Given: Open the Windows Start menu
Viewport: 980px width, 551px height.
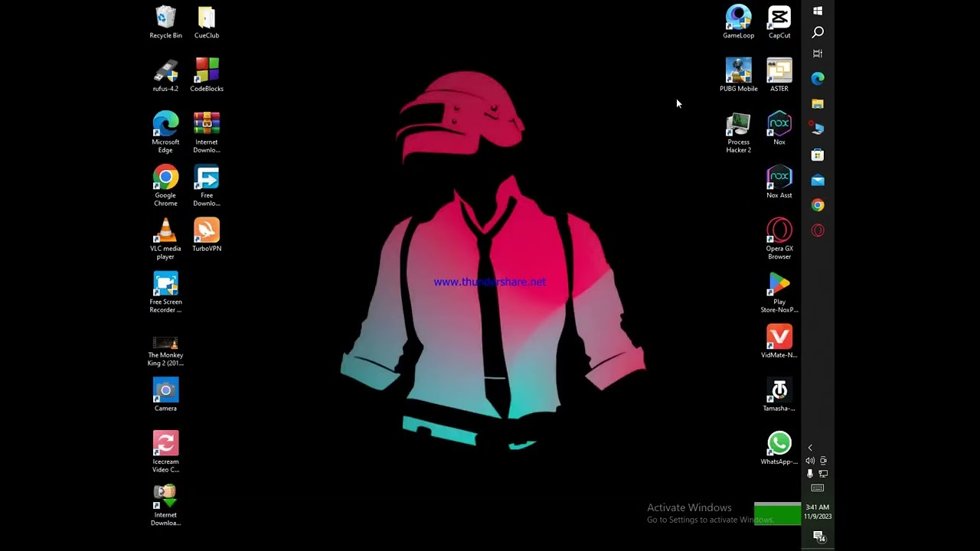Looking at the screenshot, I should point(818,11).
